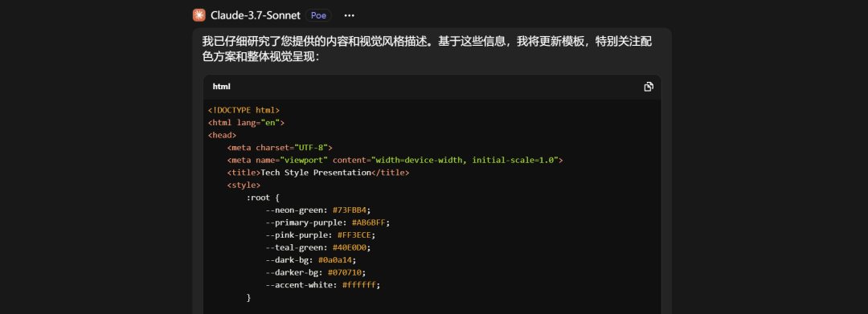The width and height of the screenshot is (868, 314).
Task: Open the Claude-3.7-Sonnet bot name link
Action: click(x=256, y=15)
